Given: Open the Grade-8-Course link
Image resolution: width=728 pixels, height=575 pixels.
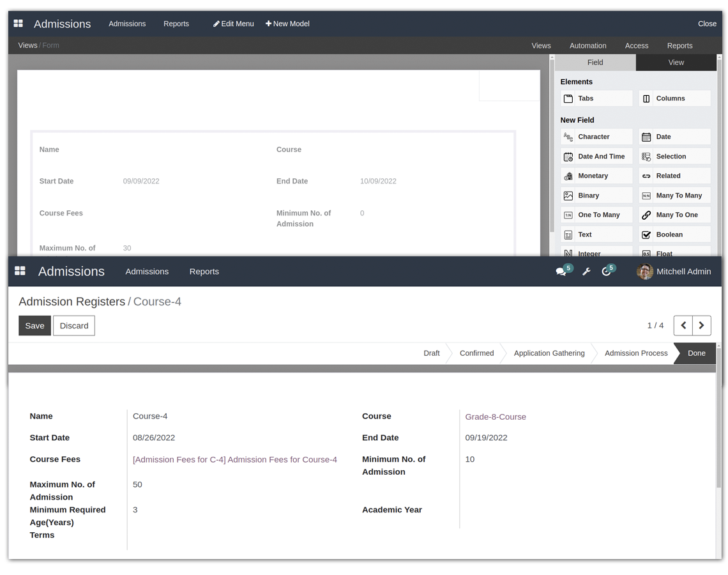Looking at the screenshot, I should click(496, 417).
